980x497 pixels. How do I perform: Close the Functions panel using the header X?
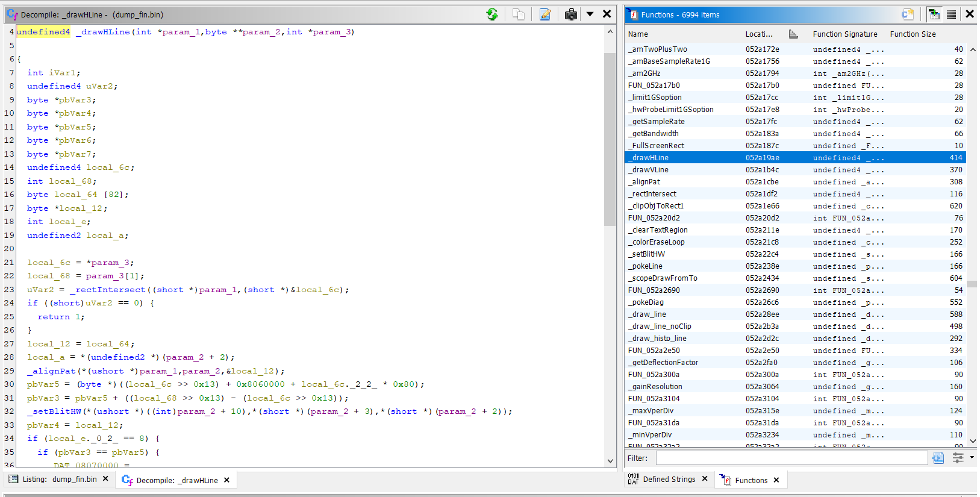tap(970, 14)
